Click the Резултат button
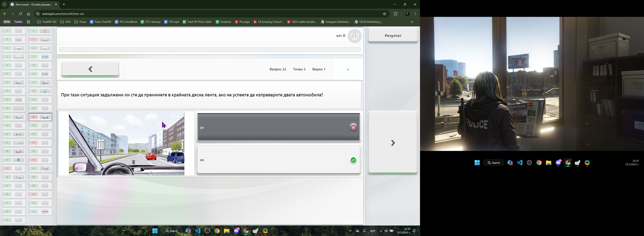This screenshot has width=644, height=236. pyautogui.click(x=393, y=36)
